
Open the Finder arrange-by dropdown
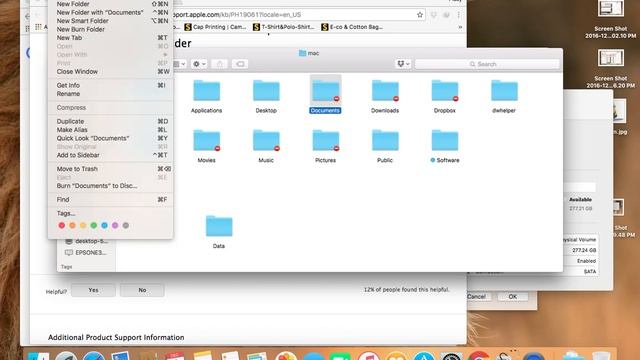(180, 64)
